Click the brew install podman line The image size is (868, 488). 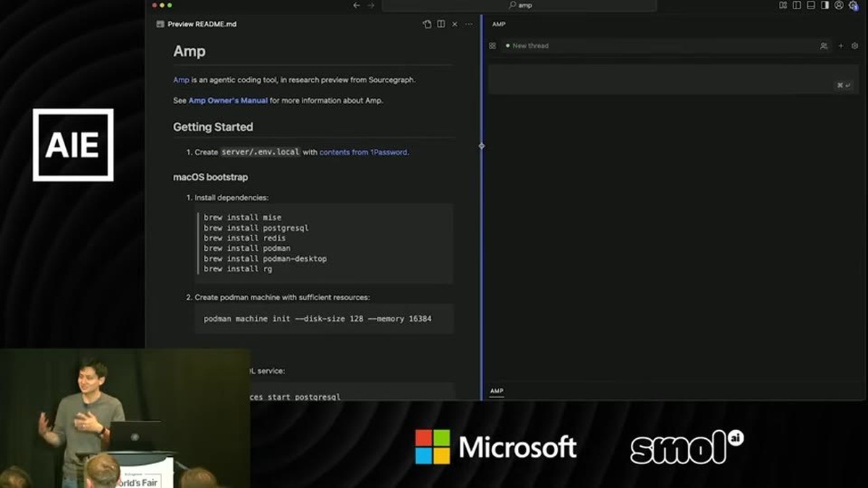247,248
